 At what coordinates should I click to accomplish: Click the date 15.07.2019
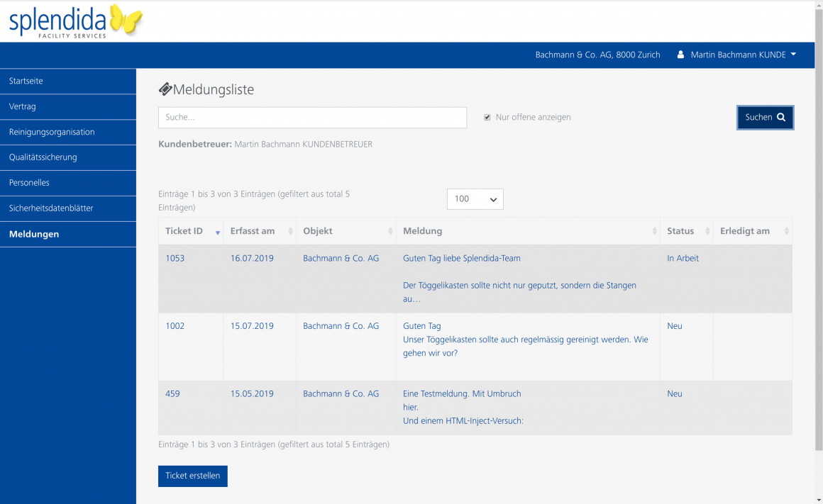coord(252,325)
